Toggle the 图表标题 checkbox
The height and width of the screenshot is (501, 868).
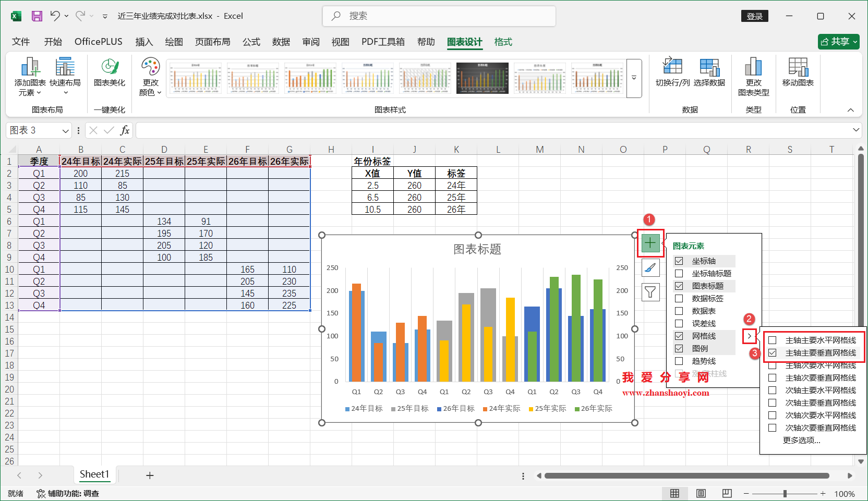(679, 286)
